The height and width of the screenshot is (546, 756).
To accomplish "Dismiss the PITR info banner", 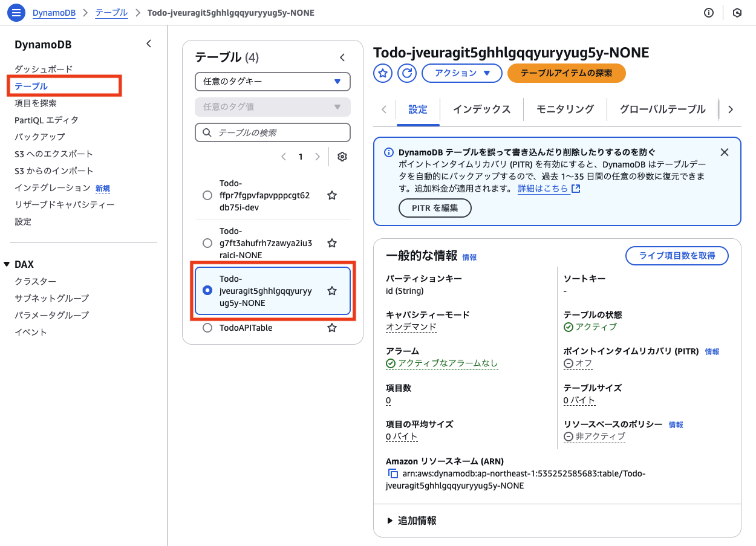I will (x=725, y=152).
